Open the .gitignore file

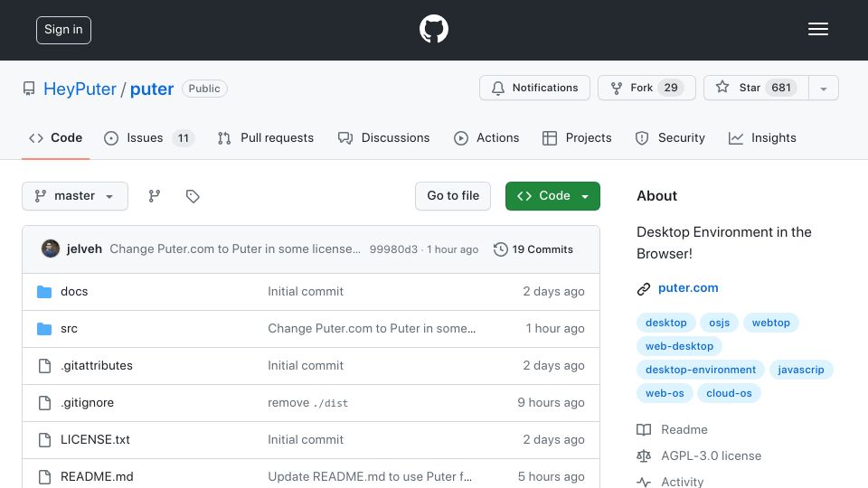click(x=87, y=403)
